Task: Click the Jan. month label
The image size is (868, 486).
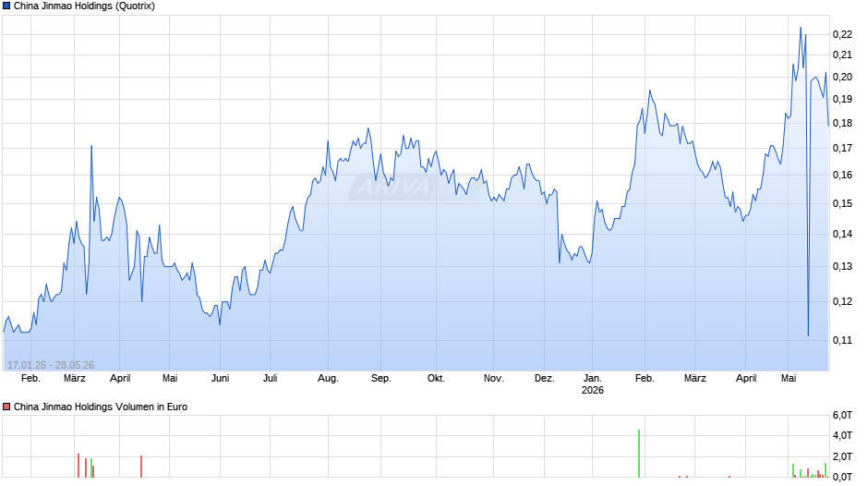Action: (x=592, y=378)
